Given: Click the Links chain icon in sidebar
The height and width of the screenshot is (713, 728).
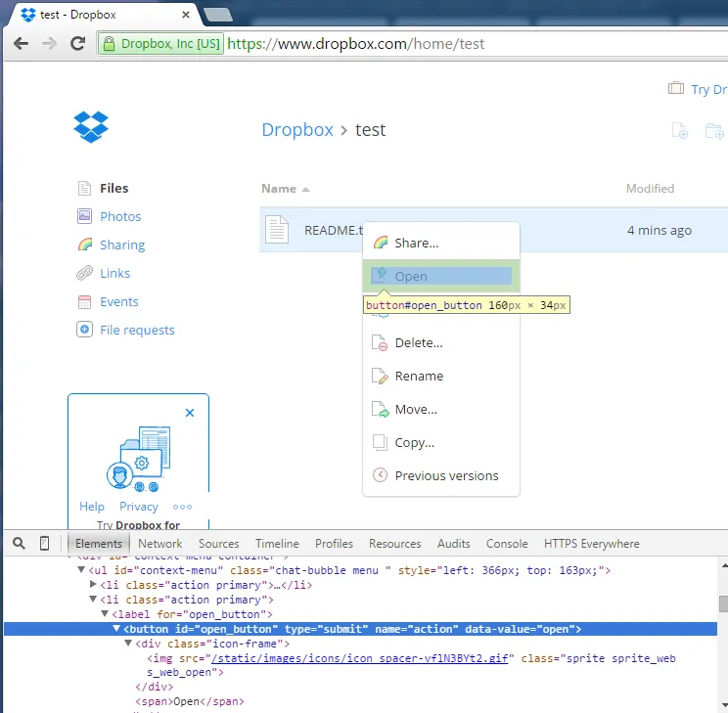Looking at the screenshot, I should (84, 273).
